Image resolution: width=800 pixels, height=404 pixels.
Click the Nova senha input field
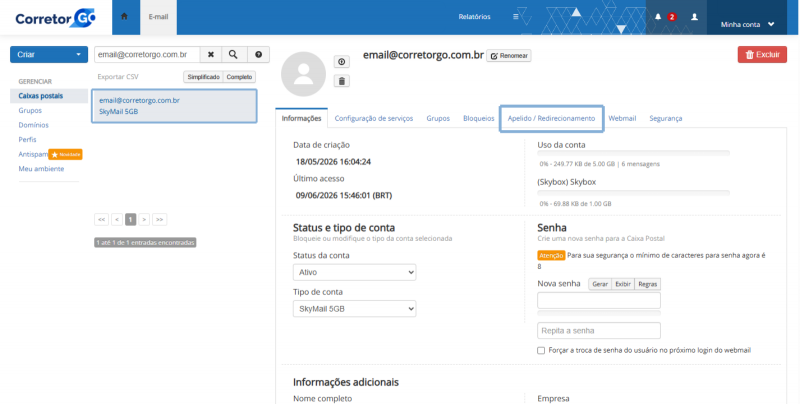coord(598,300)
